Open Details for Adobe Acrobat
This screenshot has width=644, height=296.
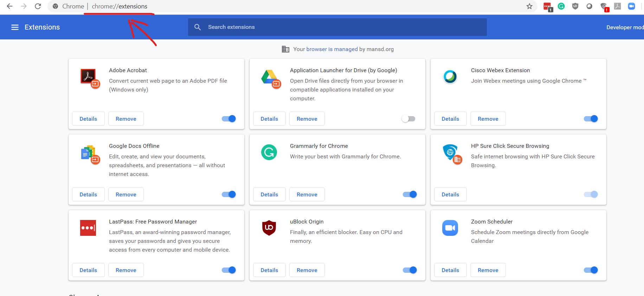88,119
